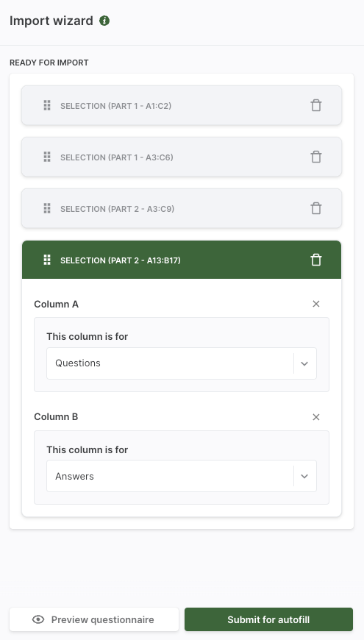364x640 pixels.
Task: Remove Column A mapping with the X
Action: 316,304
